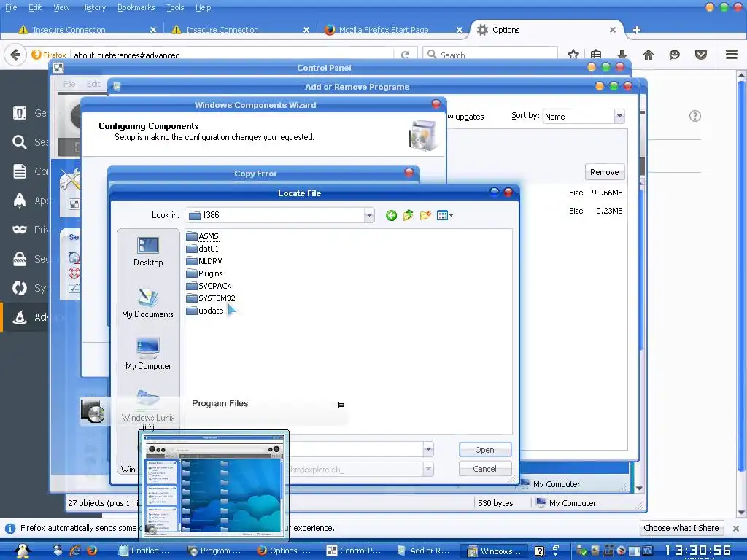
Task: Click the penguin start button
Action: (x=23, y=551)
